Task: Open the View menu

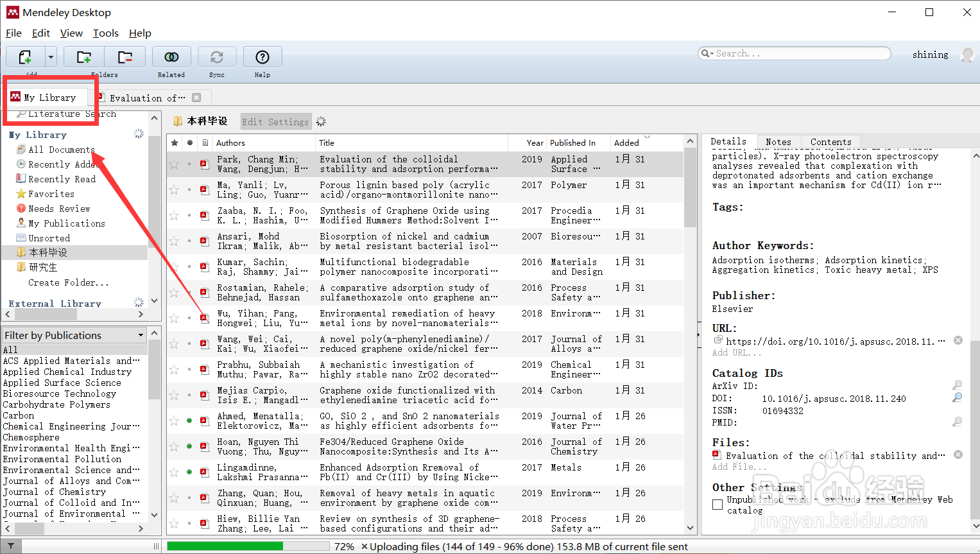Action: point(71,33)
